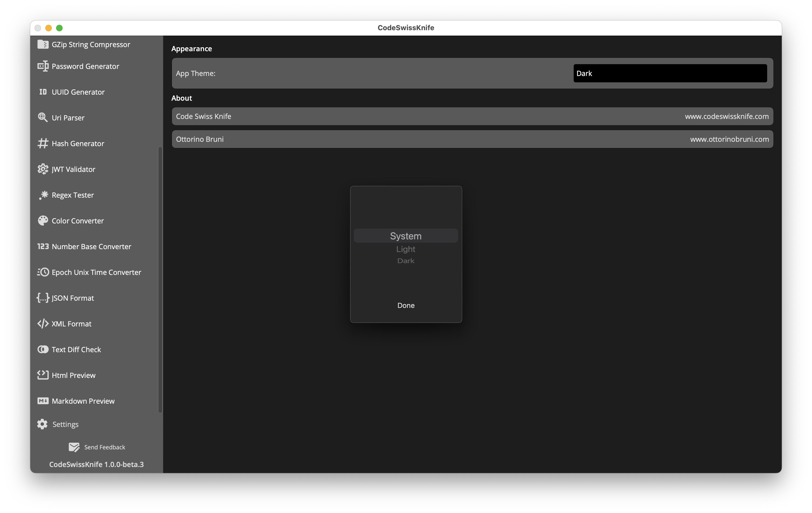The height and width of the screenshot is (513, 812).
Task: Open the App Theme Dark dropdown
Action: (670, 73)
